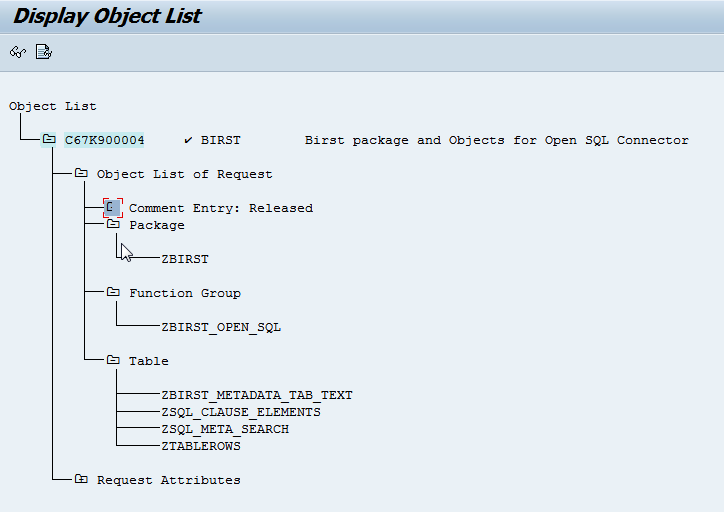This screenshot has height=512, width=724.
Task: Click the document-with-pencil toolbar icon
Action: pyautogui.click(x=43, y=52)
